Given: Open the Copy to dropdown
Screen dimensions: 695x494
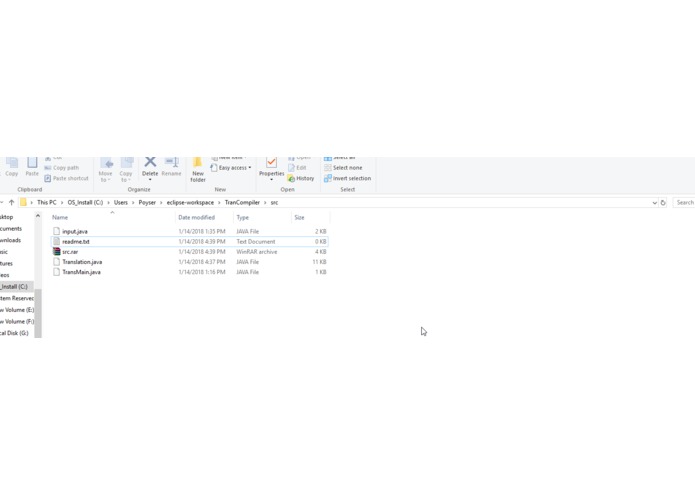Looking at the screenshot, I should (126, 169).
